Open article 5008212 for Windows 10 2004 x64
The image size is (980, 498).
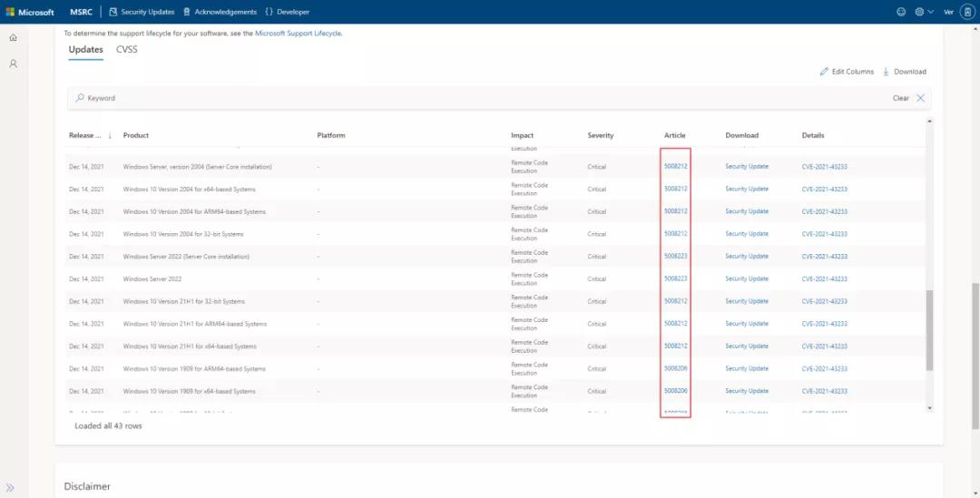click(x=676, y=189)
